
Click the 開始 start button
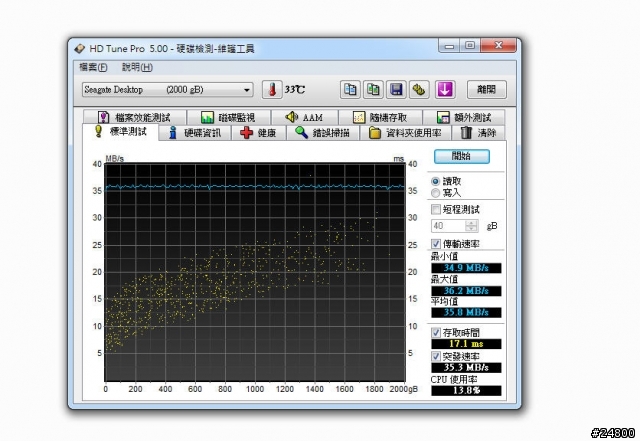[x=462, y=156]
